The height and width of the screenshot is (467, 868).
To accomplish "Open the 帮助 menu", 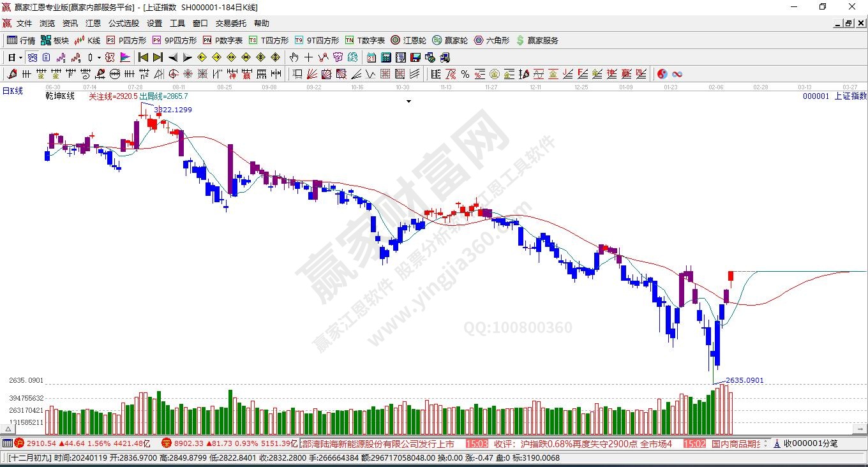I will (262, 24).
